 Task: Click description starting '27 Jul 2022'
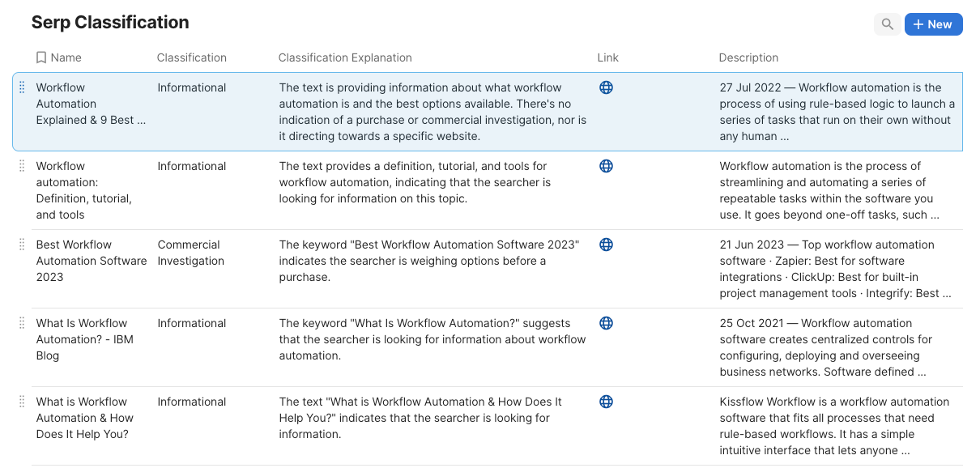coord(837,112)
